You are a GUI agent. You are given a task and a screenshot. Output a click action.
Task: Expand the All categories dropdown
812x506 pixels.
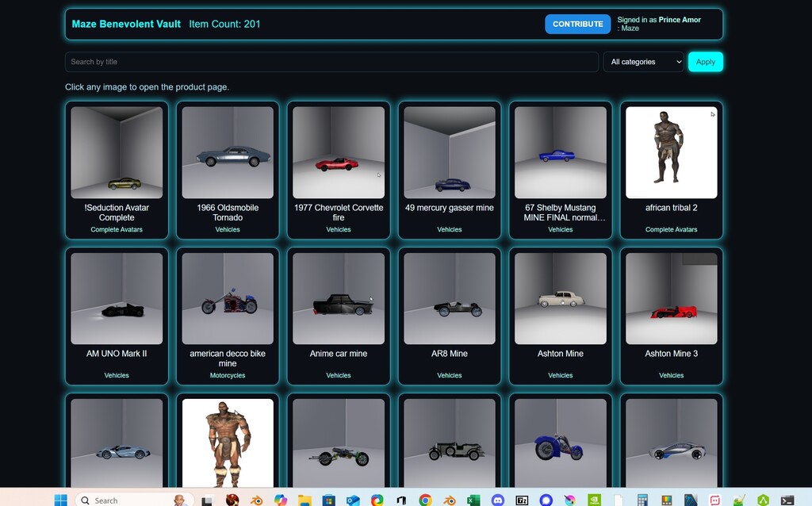[x=643, y=62]
